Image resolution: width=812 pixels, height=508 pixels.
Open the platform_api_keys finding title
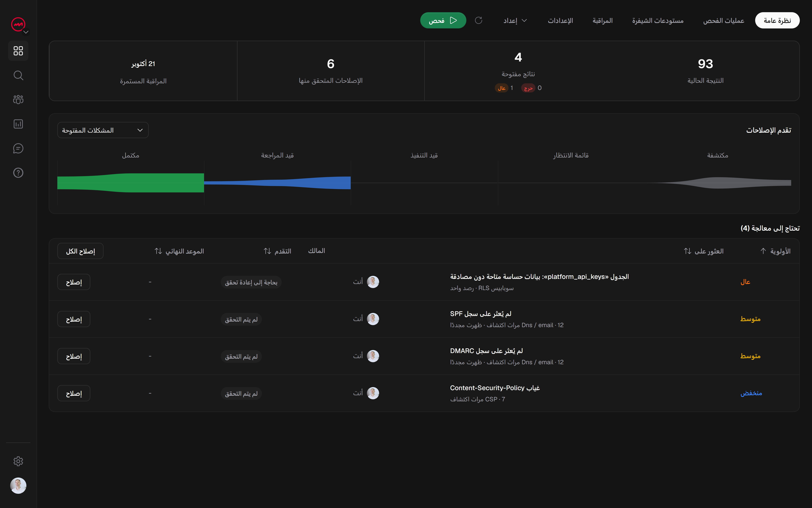[539, 277]
